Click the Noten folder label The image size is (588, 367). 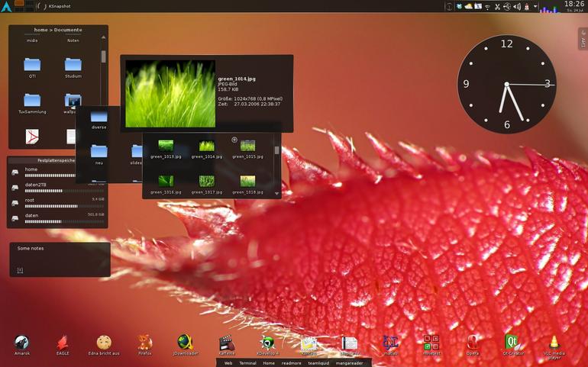73,40
